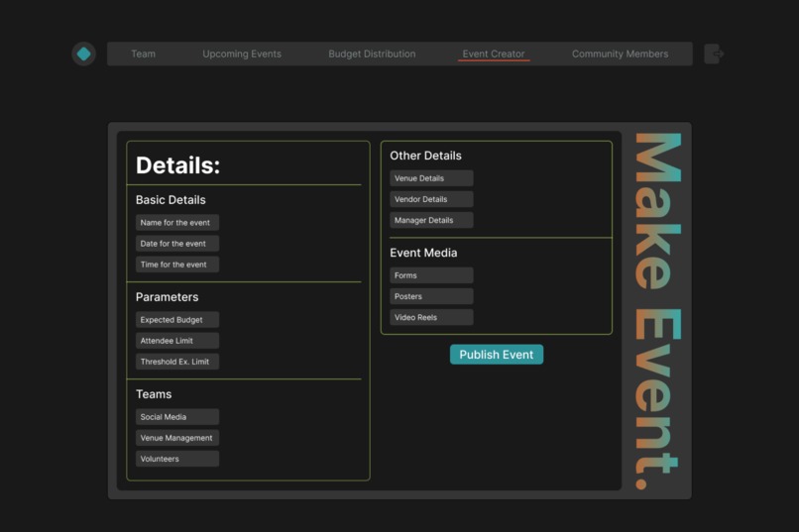This screenshot has width=799, height=532.
Task: Open the Venue Details field
Action: [431, 178]
